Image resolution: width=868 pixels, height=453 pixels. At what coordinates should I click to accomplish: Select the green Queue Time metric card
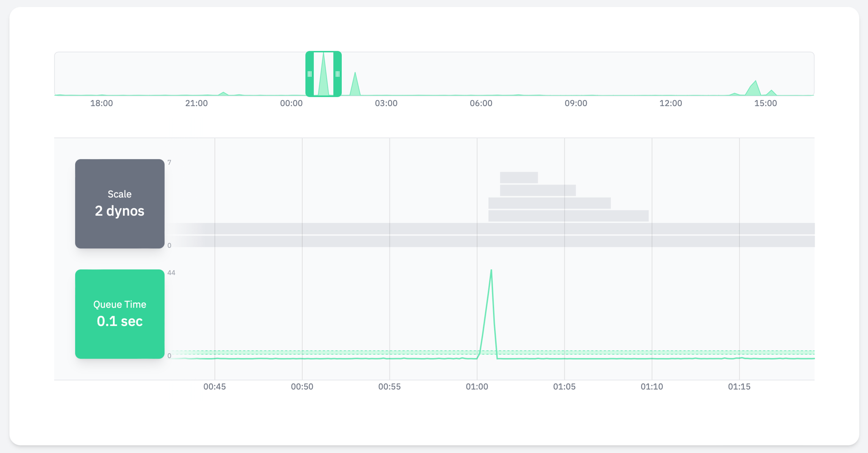pos(119,314)
